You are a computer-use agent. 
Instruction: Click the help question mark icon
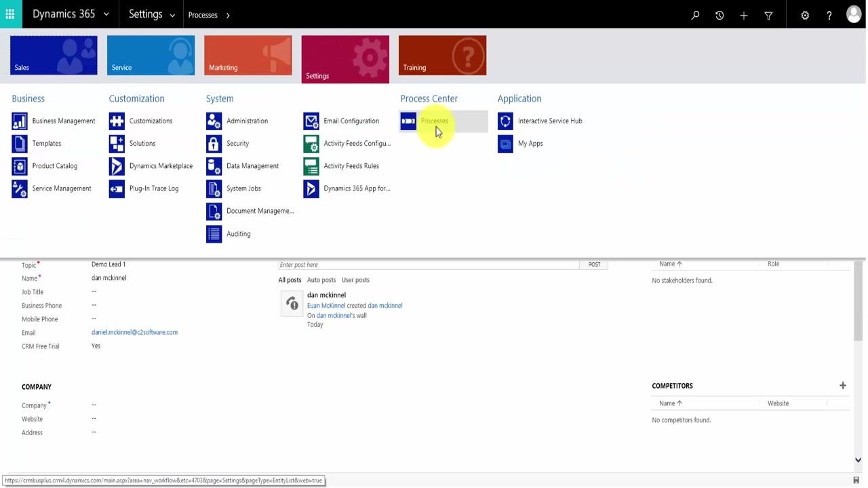(x=829, y=15)
